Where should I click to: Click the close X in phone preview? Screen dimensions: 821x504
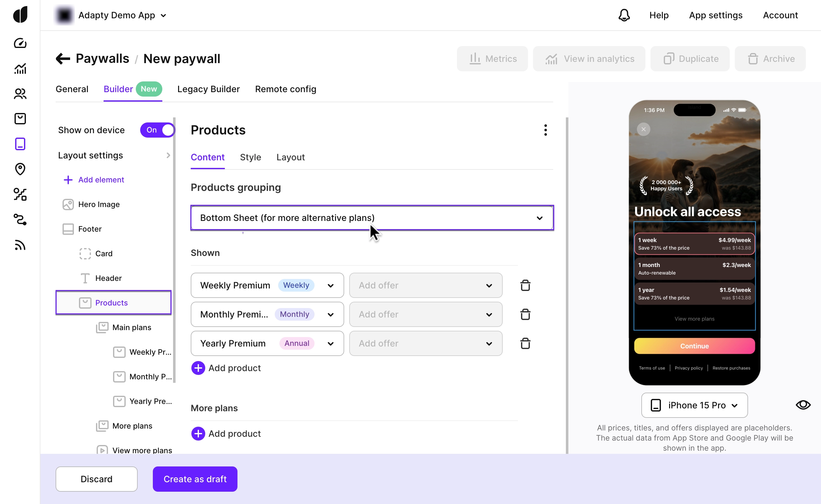click(643, 129)
